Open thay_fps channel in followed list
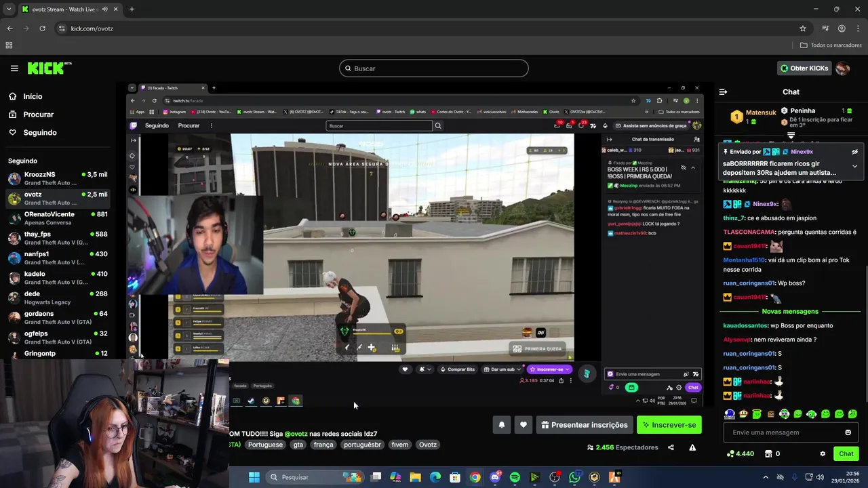 (58, 238)
